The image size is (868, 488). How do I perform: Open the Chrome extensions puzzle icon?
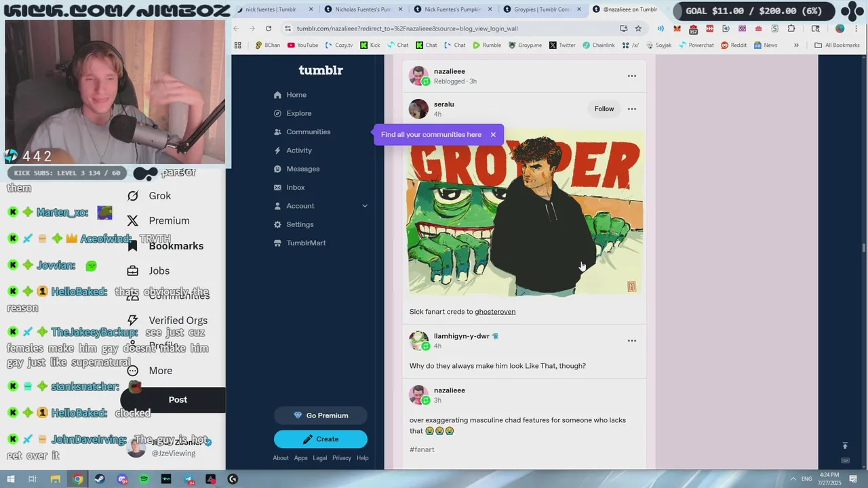coord(791,28)
